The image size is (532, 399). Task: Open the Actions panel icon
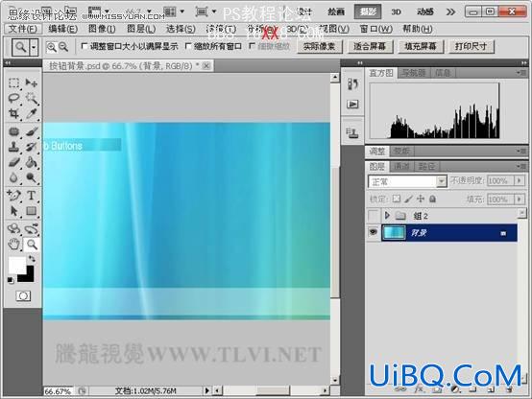click(352, 105)
